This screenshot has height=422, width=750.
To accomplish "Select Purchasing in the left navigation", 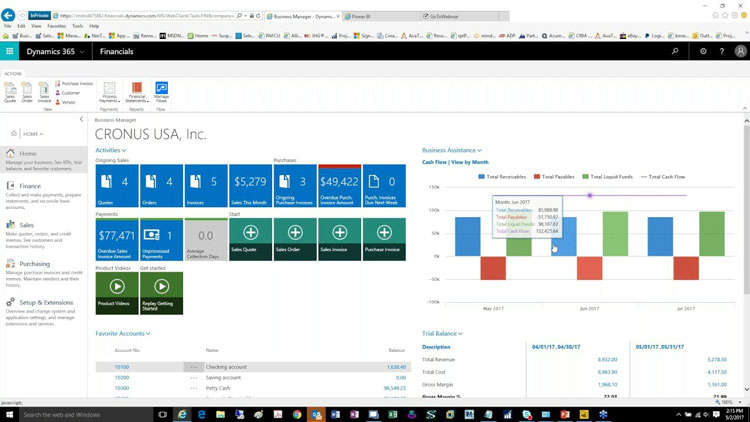I will pos(34,264).
